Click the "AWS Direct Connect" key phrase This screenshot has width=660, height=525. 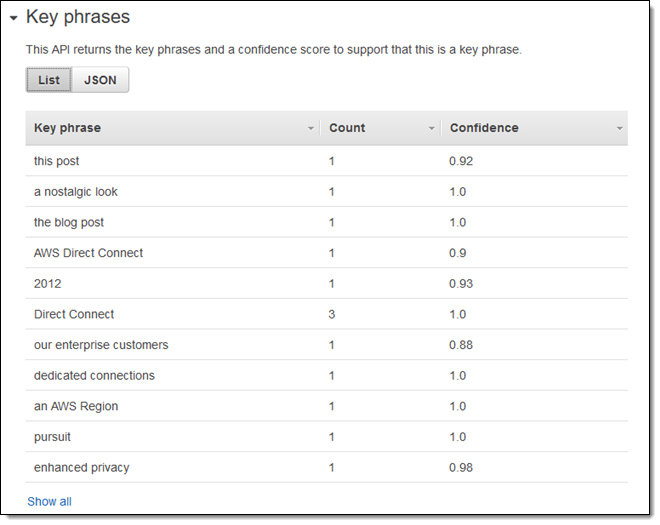point(88,253)
